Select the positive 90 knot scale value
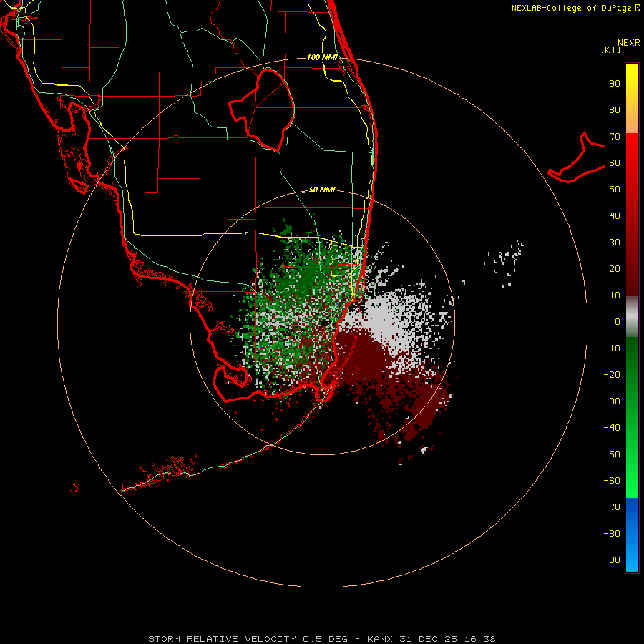Viewport: 644px width, 644px height. click(x=615, y=84)
